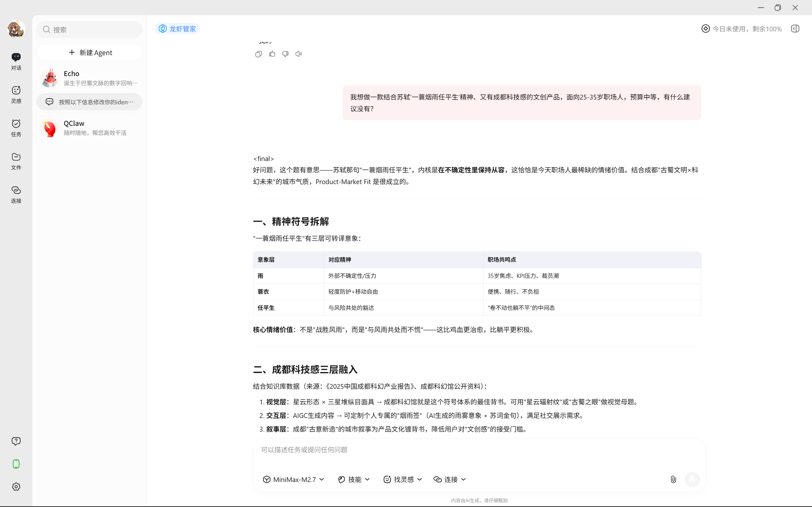Play the message aloud via speaker icon
The width and height of the screenshot is (812, 507).
[x=298, y=54]
